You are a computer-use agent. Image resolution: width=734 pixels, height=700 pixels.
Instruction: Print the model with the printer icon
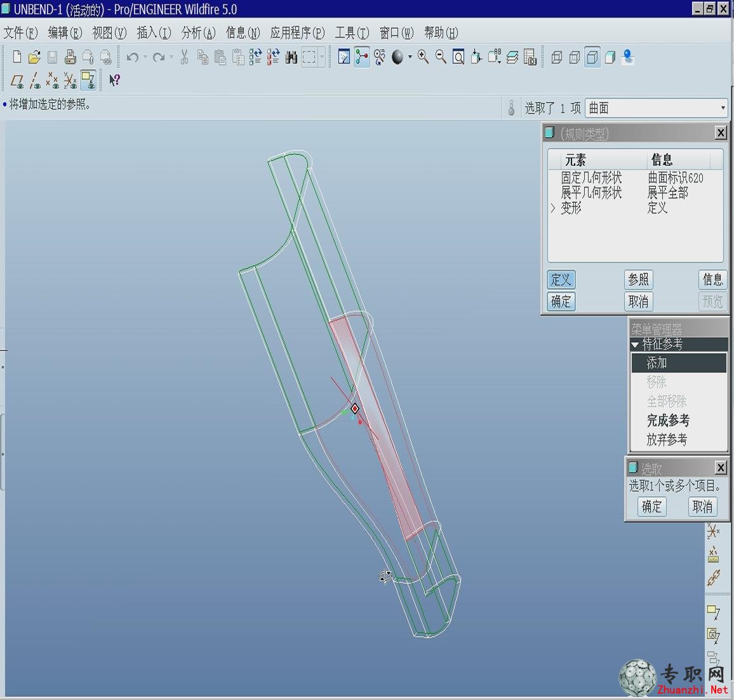70,57
